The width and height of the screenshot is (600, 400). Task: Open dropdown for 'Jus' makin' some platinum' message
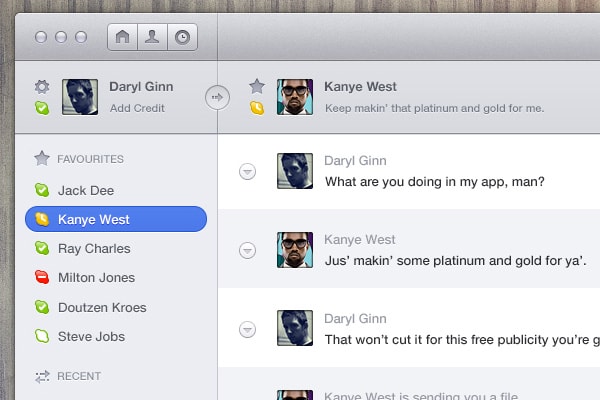coord(247,251)
